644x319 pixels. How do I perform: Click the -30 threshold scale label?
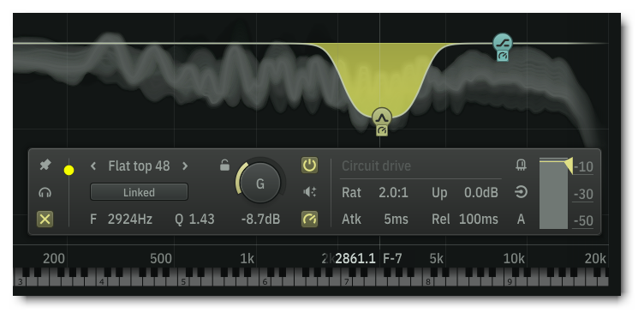coord(583,194)
